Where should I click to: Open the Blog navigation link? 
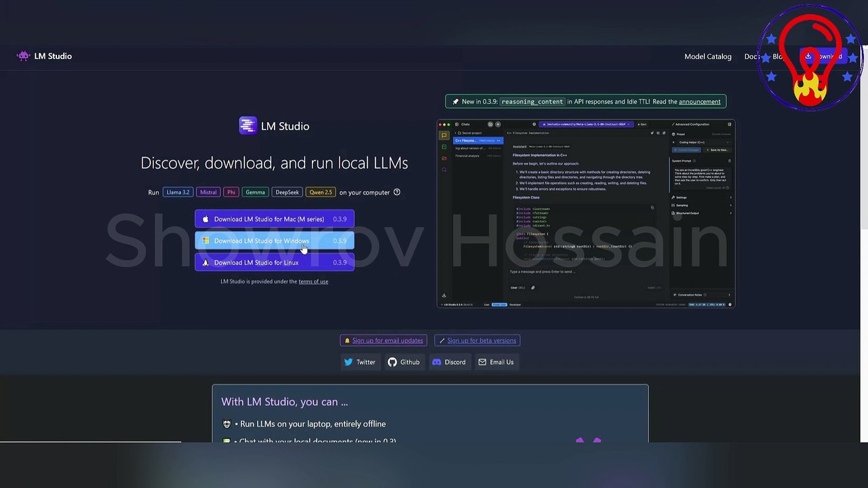778,56
